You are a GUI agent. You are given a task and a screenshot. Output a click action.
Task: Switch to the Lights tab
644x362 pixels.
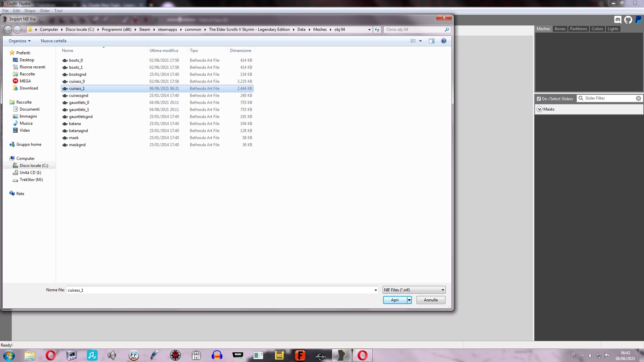point(613,29)
